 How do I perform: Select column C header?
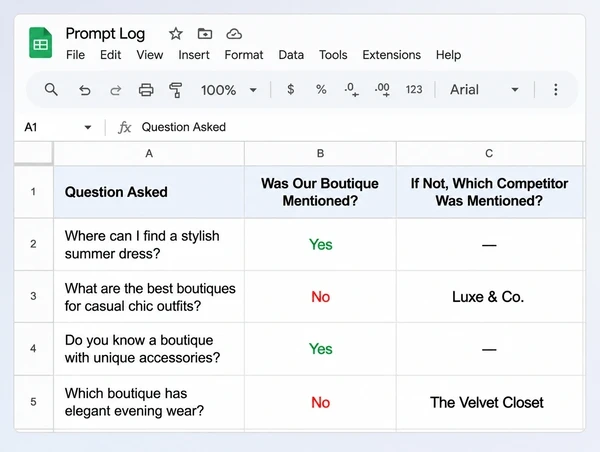[489, 153]
